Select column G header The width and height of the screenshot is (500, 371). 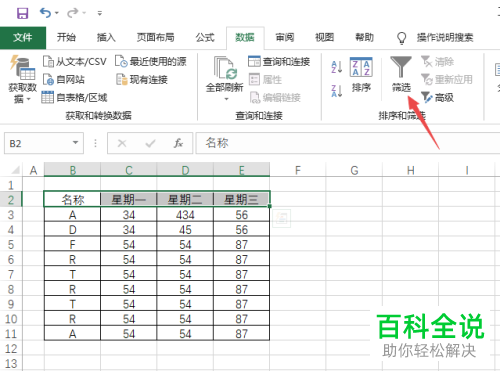point(354,170)
